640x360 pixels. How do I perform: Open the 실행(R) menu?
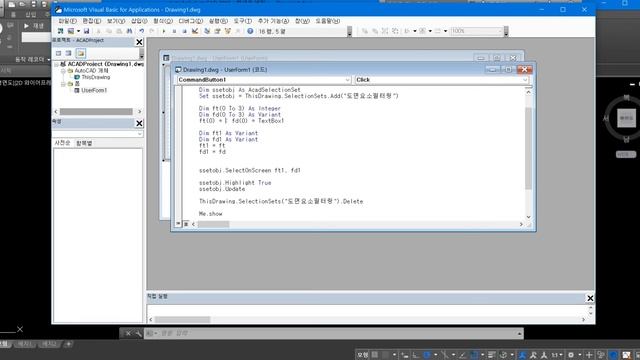(218, 21)
